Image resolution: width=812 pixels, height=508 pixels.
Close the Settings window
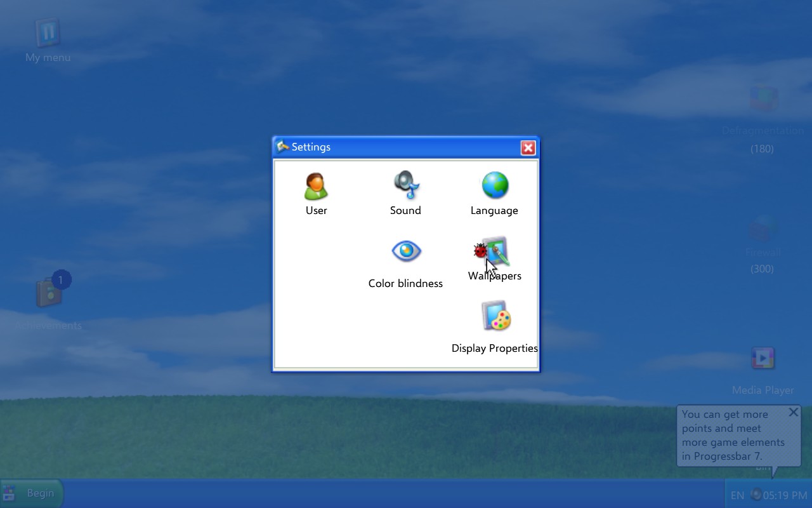point(528,148)
